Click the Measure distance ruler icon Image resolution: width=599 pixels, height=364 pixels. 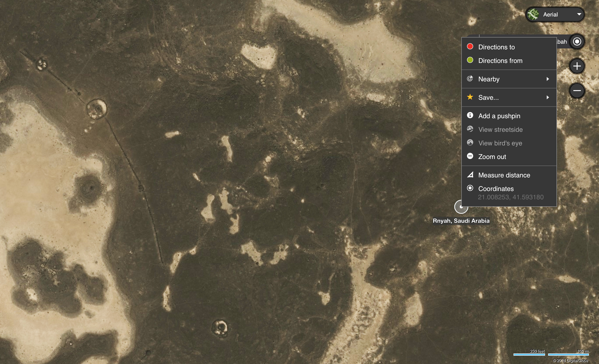[470, 175]
